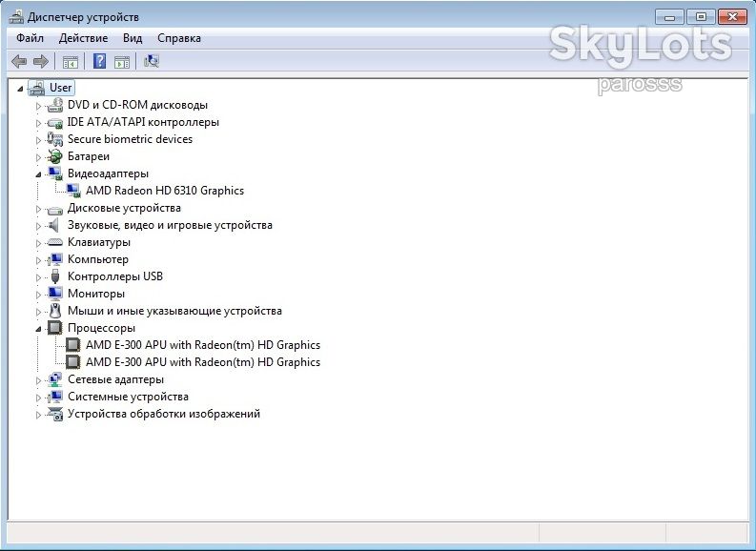This screenshot has width=756, height=551.
Task: Click the second AMD E-300 APU processor icon
Action: pos(73,362)
